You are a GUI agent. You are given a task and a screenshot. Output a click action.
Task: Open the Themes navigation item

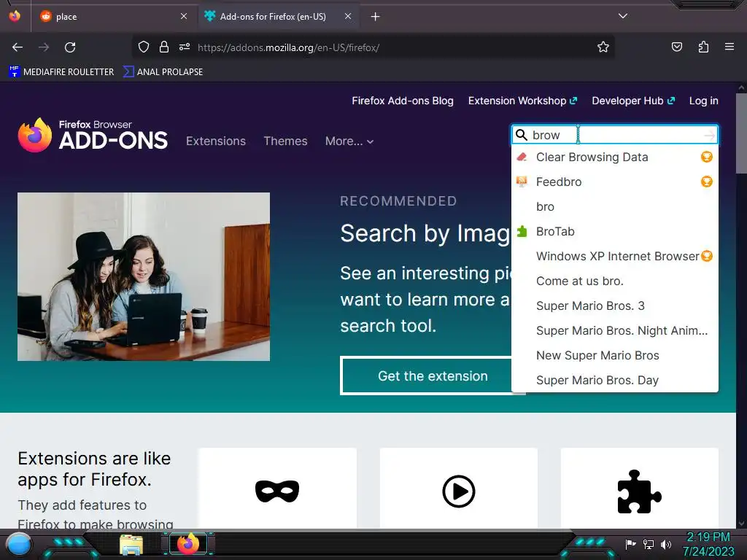point(285,141)
